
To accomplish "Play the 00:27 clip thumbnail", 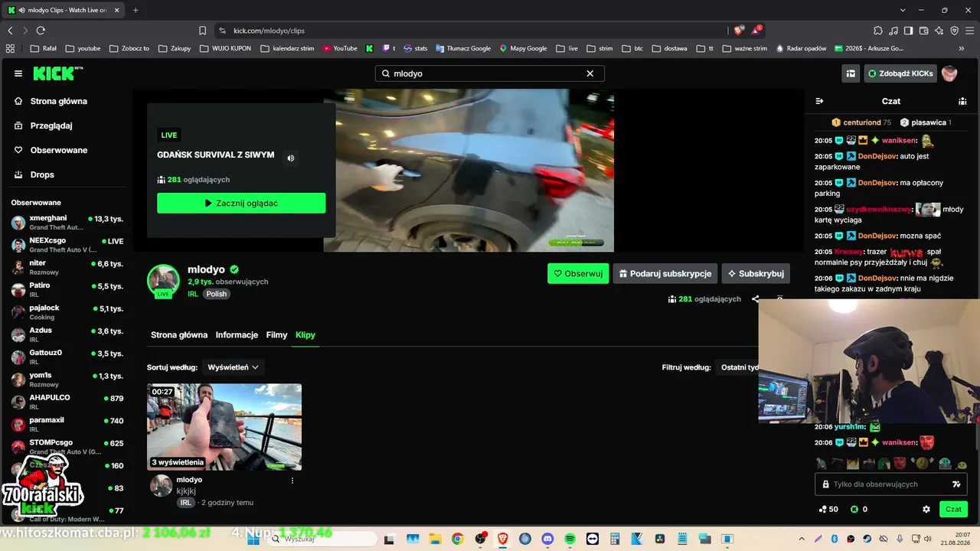I will coord(224,427).
